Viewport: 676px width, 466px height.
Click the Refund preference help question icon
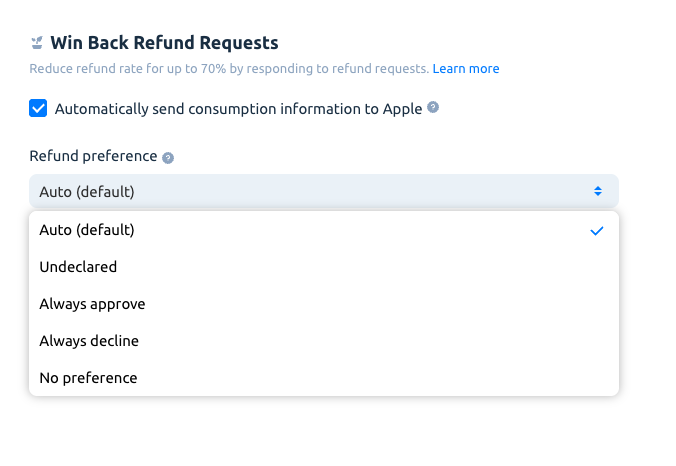click(x=168, y=158)
